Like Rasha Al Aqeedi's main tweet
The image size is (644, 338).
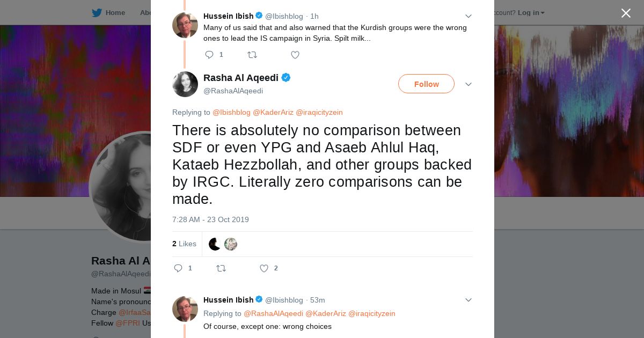pyautogui.click(x=264, y=268)
